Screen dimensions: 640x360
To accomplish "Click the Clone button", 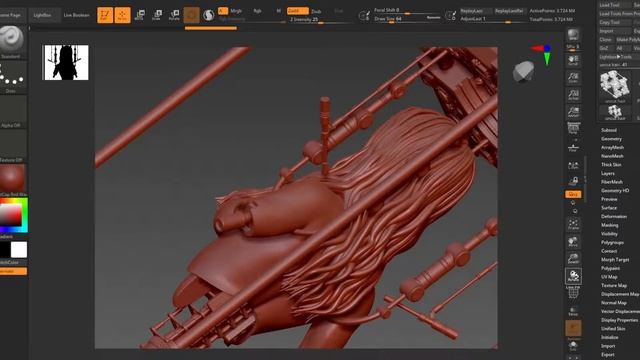I will point(606,40).
